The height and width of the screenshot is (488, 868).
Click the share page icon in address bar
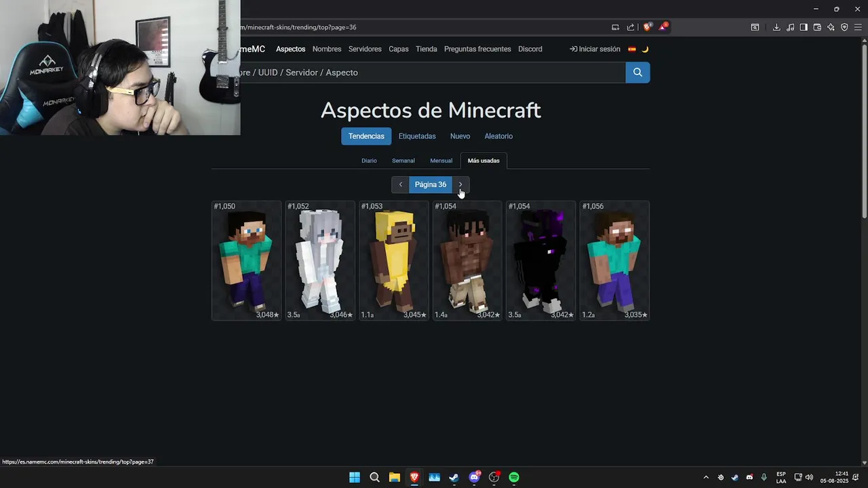click(x=631, y=27)
